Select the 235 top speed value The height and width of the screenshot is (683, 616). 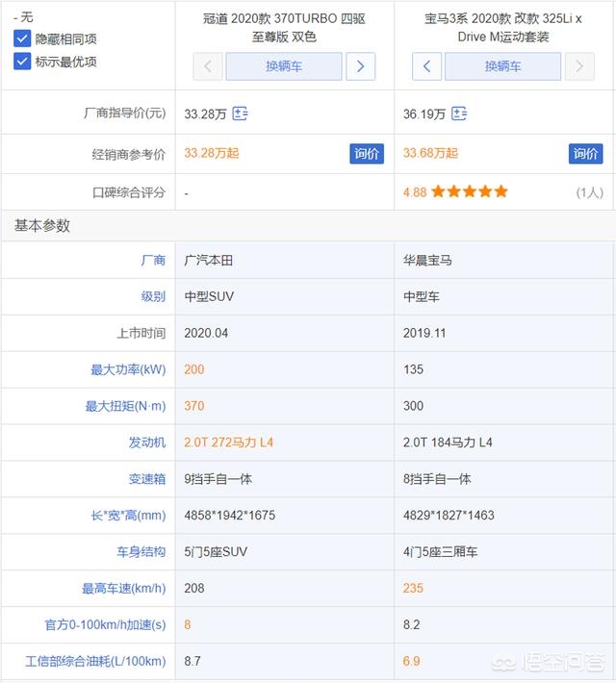point(413,588)
